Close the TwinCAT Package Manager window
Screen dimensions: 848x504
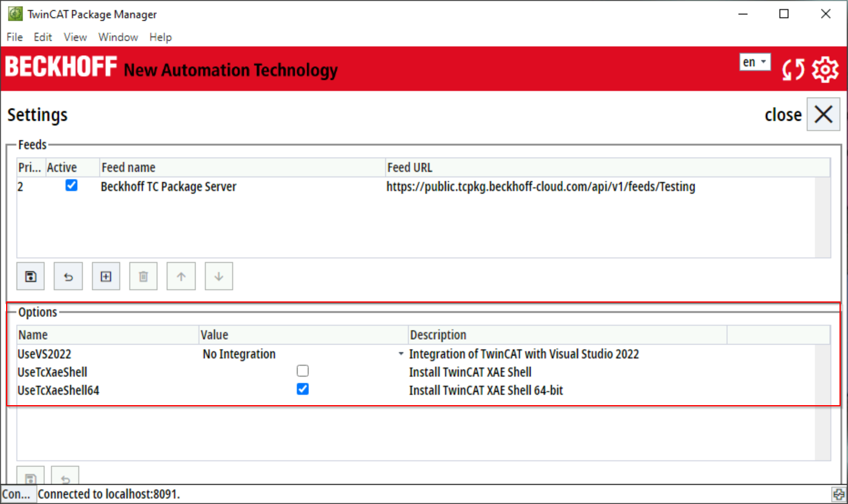coord(825,14)
